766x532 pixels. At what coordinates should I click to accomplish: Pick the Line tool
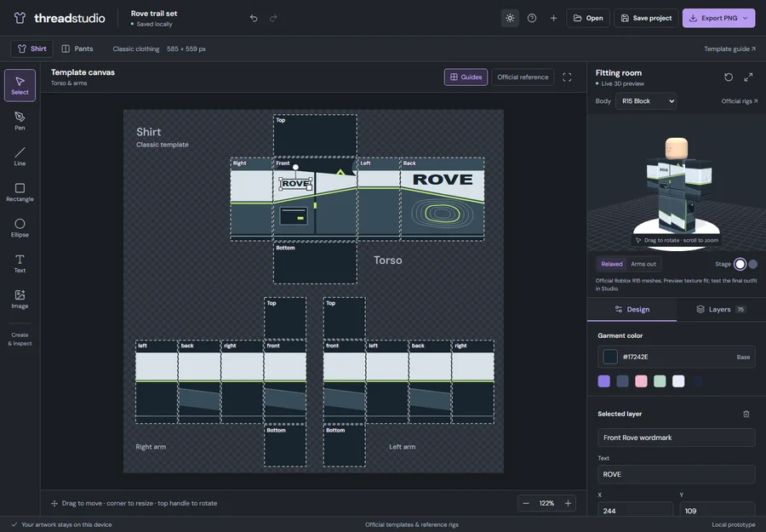coord(20,157)
